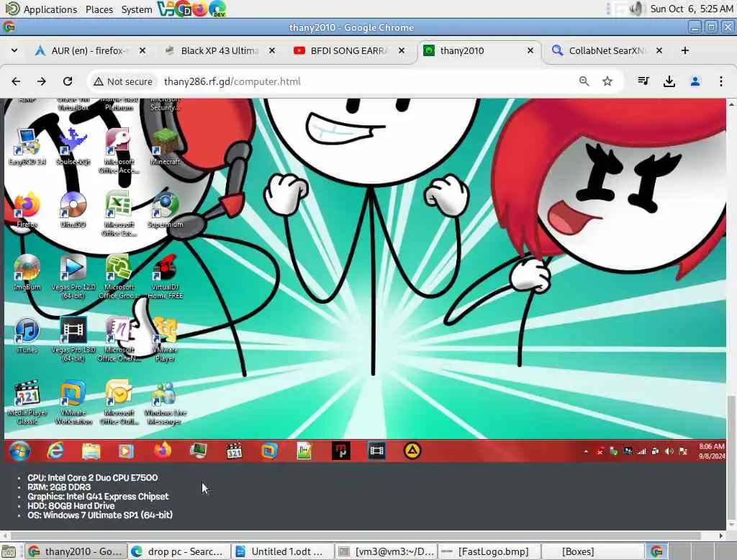Screen dimensions: 737x560
Task: Close the CollabNet SearXNG tab
Action: point(659,50)
